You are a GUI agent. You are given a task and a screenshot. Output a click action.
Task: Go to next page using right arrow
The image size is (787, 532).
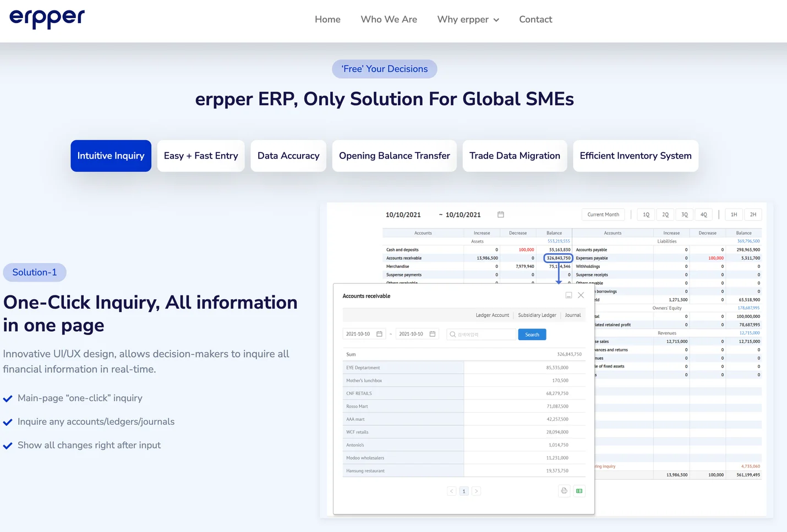(x=476, y=491)
